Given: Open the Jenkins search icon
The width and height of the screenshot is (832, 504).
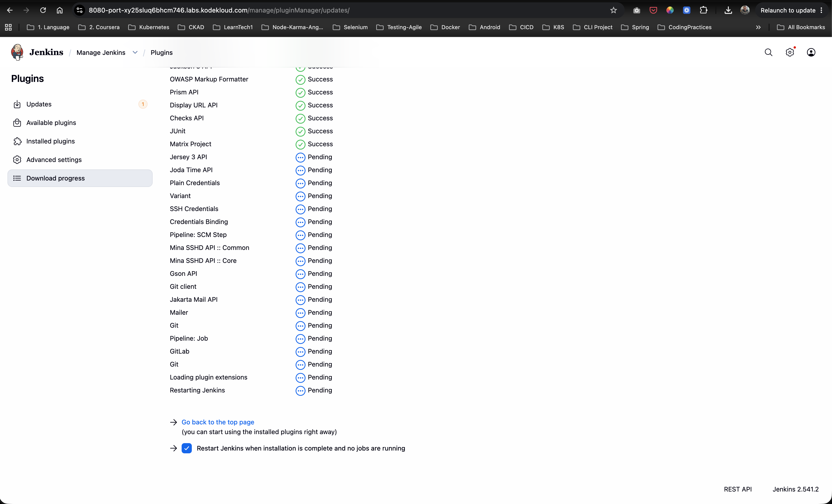Looking at the screenshot, I should tap(769, 52).
